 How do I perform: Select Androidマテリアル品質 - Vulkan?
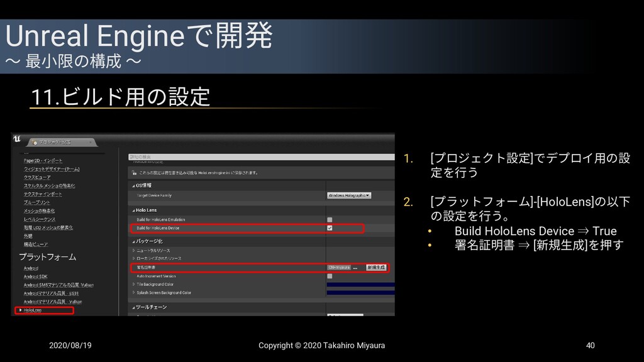click(53, 302)
